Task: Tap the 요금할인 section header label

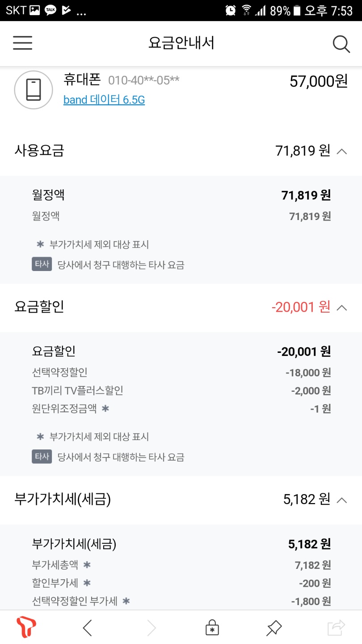Action: (39, 307)
